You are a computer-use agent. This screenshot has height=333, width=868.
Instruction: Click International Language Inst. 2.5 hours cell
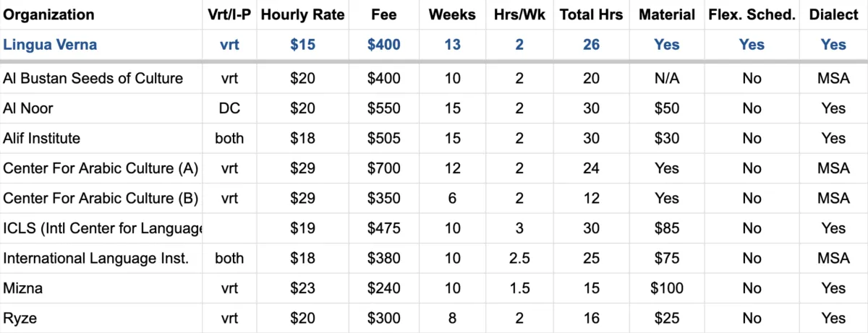tap(519, 259)
